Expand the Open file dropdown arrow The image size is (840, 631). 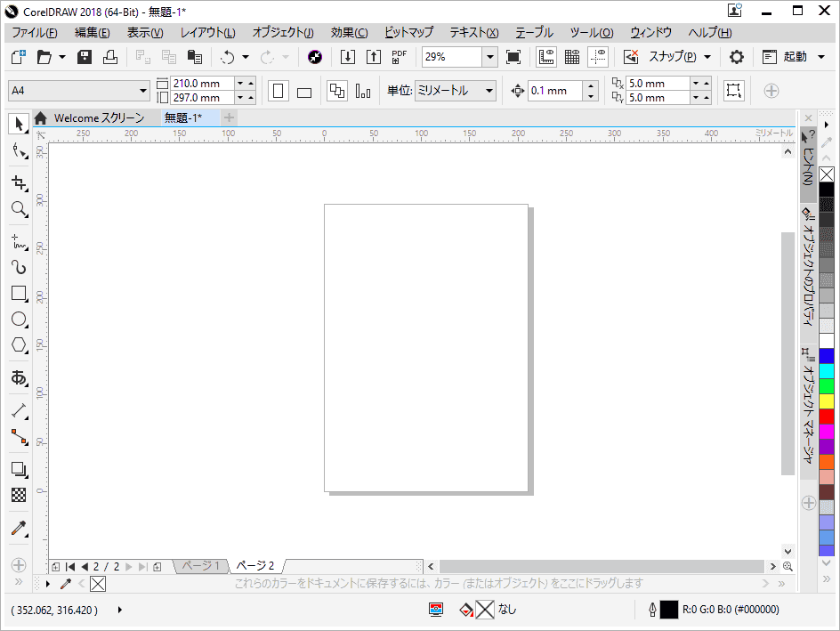point(62,57)
